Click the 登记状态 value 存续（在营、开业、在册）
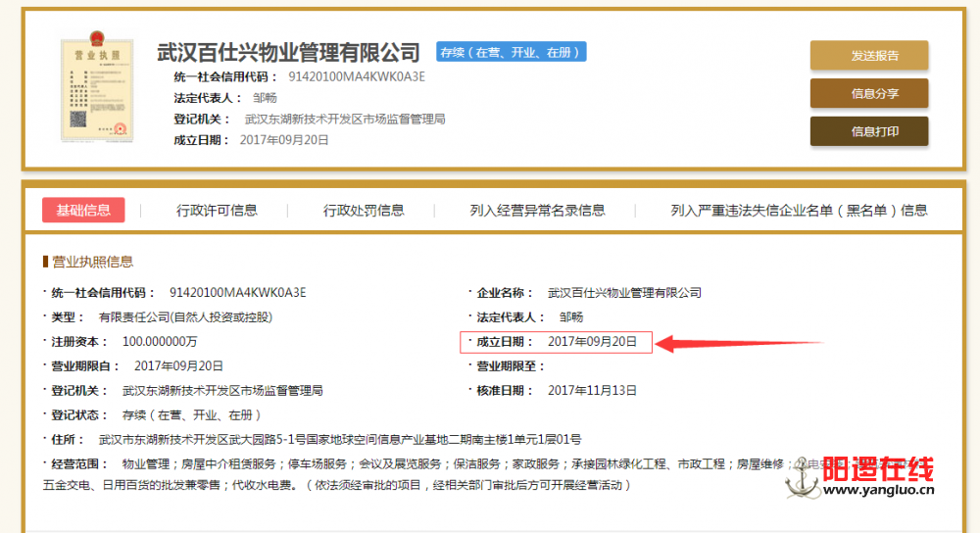Viewport: 980px width, 533px height. [x=191, y=414]
